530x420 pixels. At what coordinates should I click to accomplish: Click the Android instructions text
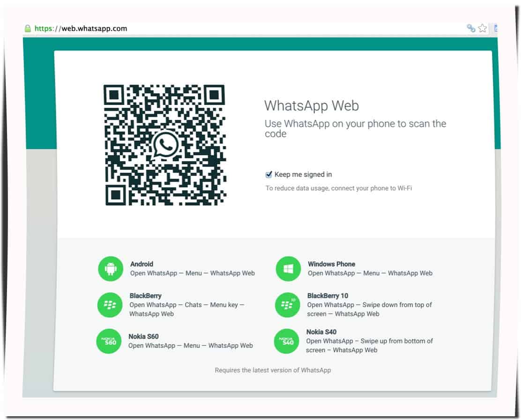click(193, 273)
